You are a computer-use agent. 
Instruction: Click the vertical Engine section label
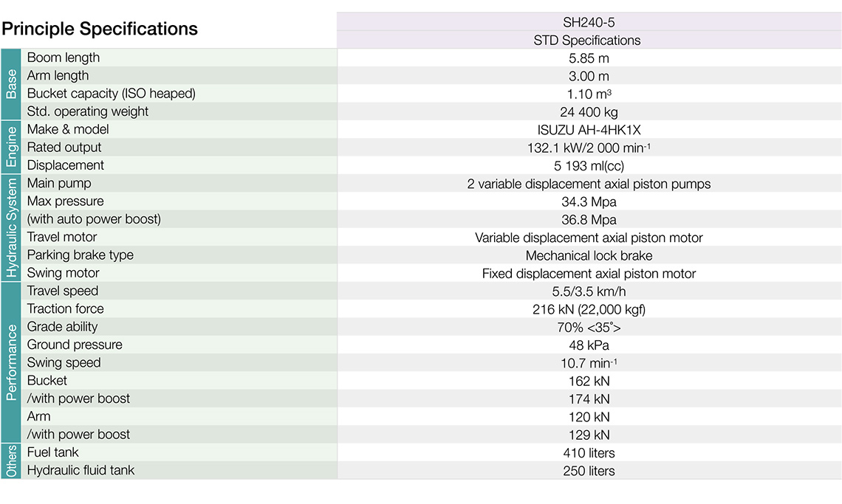click(11, 147)
